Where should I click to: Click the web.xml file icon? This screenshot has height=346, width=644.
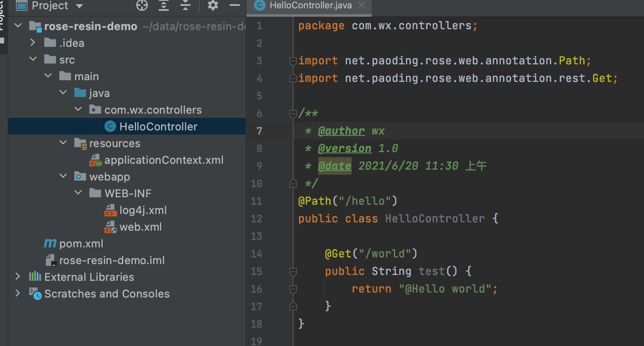tap(110, 227)
